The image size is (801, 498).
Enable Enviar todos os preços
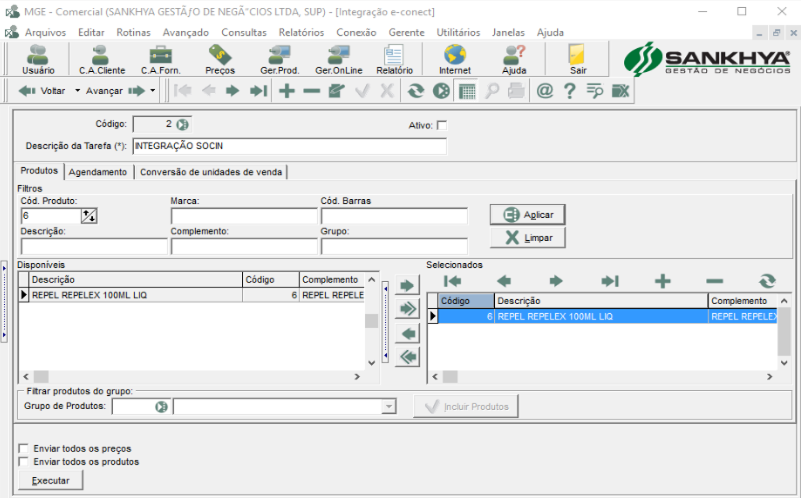pos(23,448)
